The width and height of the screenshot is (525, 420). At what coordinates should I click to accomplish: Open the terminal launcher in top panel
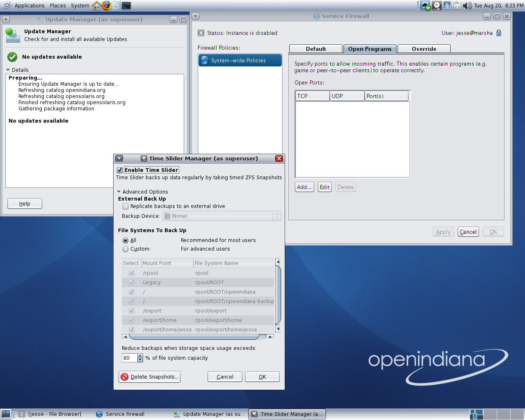click(126, 5)
